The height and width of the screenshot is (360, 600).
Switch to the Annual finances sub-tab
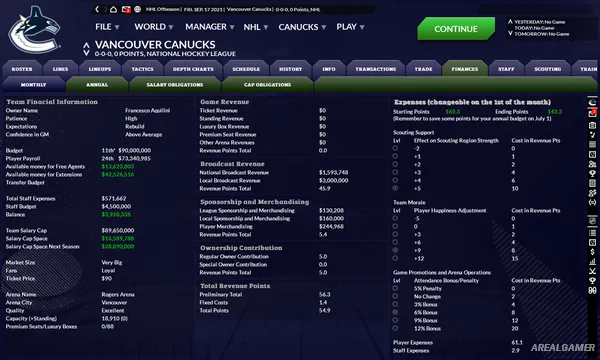coord(97,85)
